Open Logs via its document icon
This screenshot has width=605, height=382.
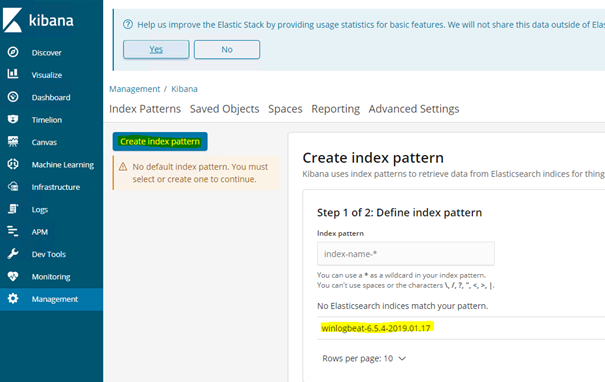[x=13, y=209]
